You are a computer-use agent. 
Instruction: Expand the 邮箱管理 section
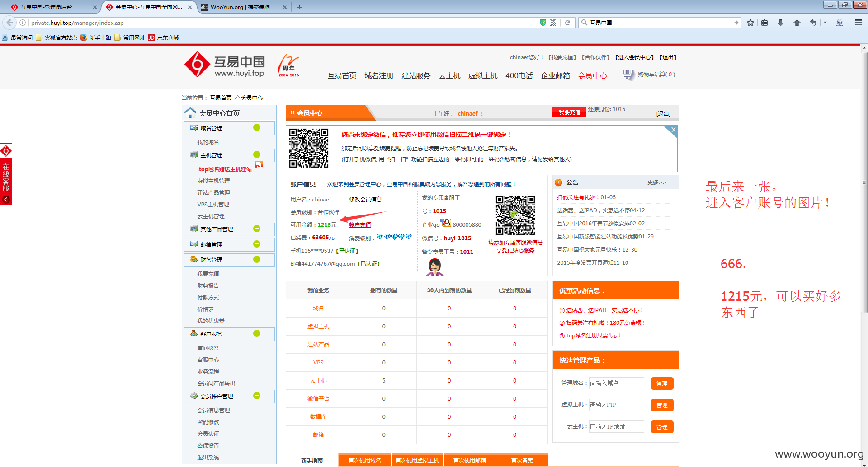tap(257, 244)
